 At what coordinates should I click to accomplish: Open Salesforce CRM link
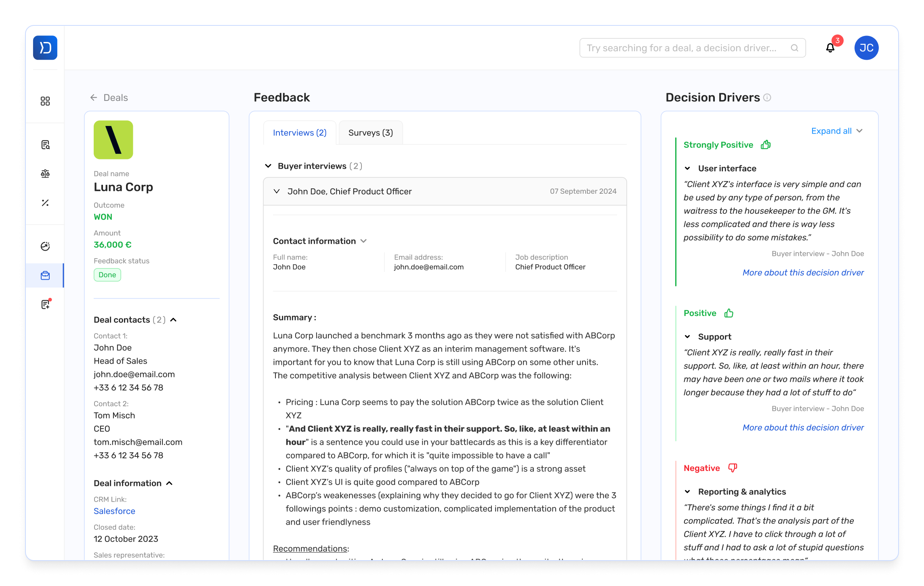tap(114, 511)
